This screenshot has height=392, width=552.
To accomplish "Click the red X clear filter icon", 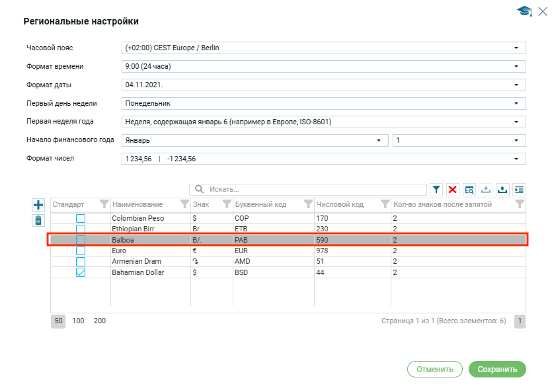I will click(453, 190).
